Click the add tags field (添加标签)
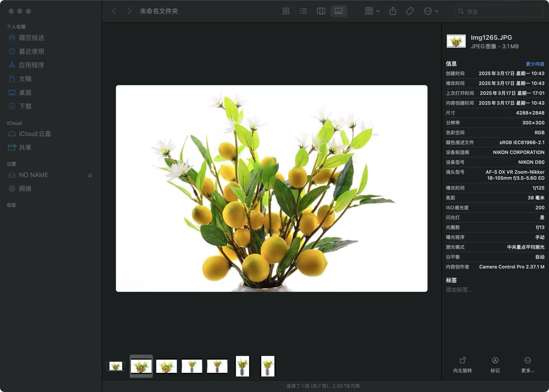Image resolution: width=549 pixels, height=392 pixels. click(x=459, y=290)
